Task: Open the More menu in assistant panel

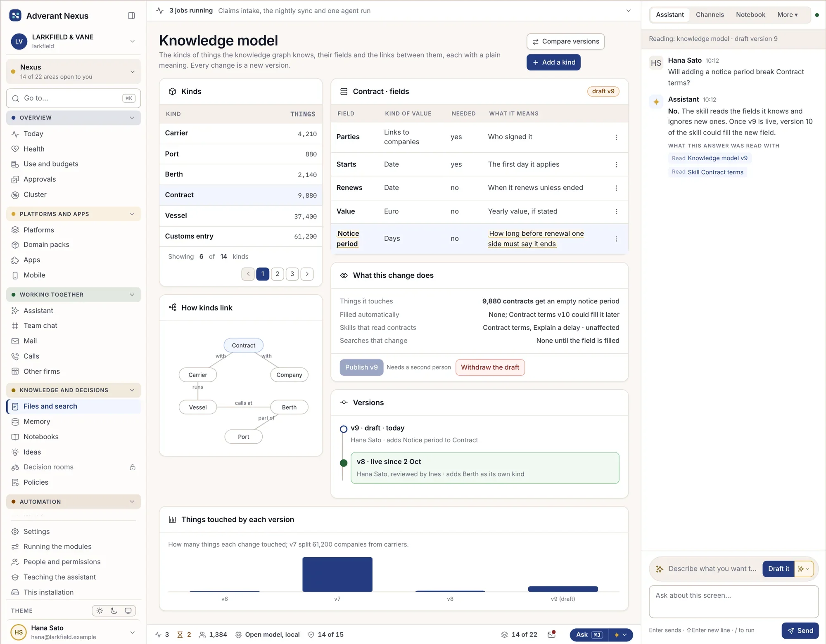Action: (787, 15)
